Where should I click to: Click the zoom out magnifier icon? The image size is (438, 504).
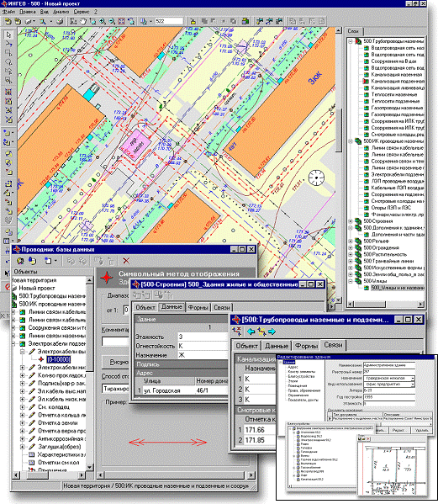(x=112, y=22)
